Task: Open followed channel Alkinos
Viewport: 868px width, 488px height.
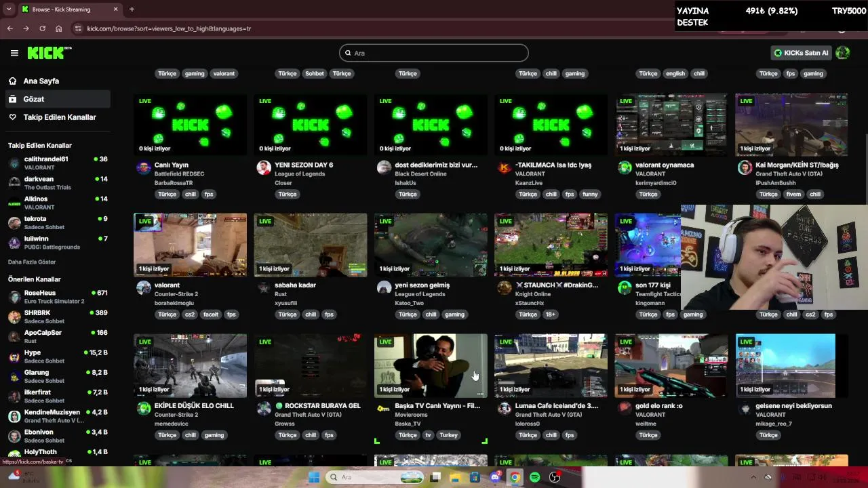Action: (x=58, y=203)
